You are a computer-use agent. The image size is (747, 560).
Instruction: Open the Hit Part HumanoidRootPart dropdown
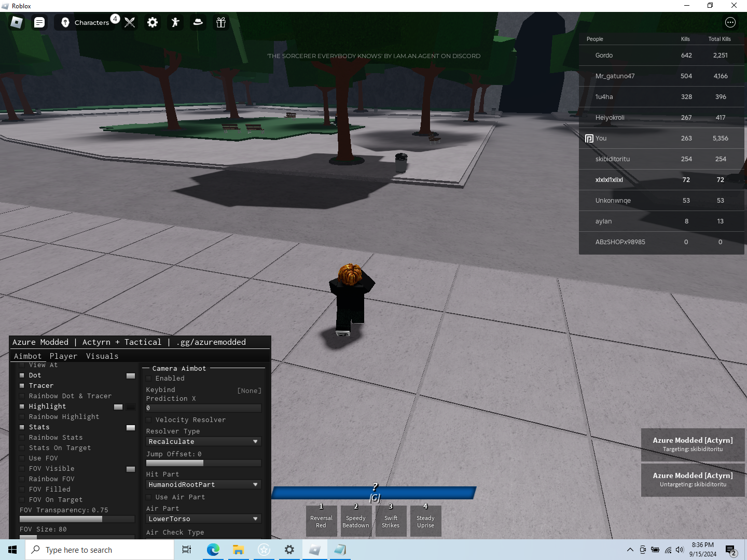click(x=203, y=484)
